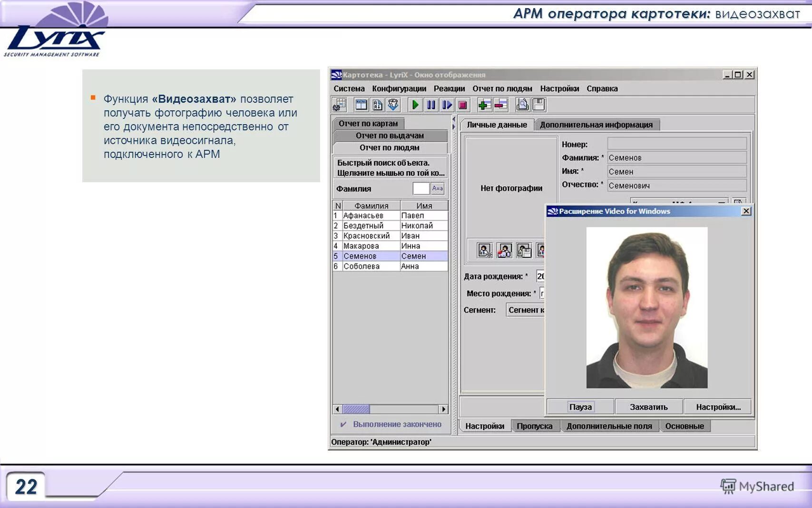
Task: Click the Фамилия quick search input field
Action: tap(421, 188)
